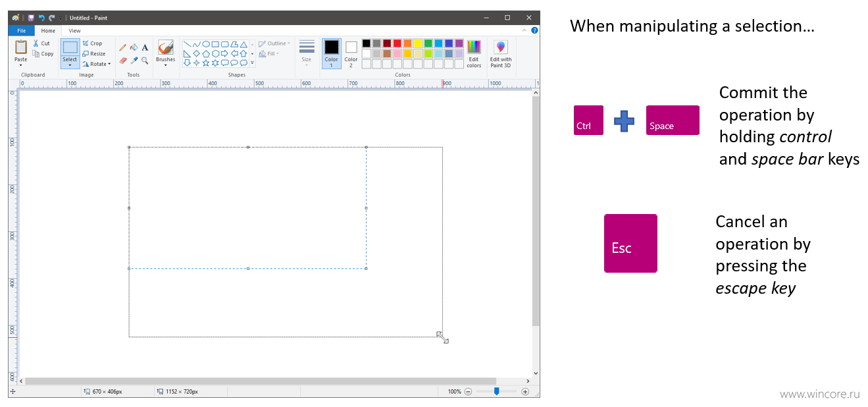868x407 pixels.
Task: Collapse the ribbon with the chevron
Action: tap(524, 30)
